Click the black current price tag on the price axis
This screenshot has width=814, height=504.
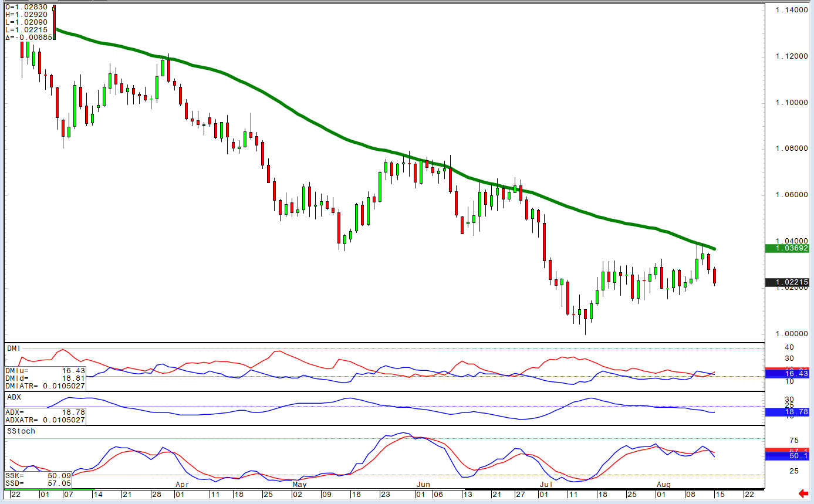(x=787, y=283)
